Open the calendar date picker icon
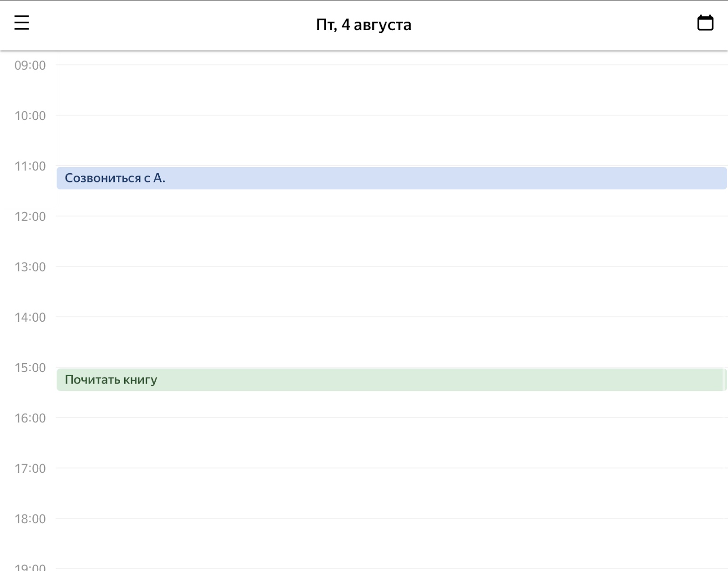Viewport: 728px width, 571px height. point(705,23)
